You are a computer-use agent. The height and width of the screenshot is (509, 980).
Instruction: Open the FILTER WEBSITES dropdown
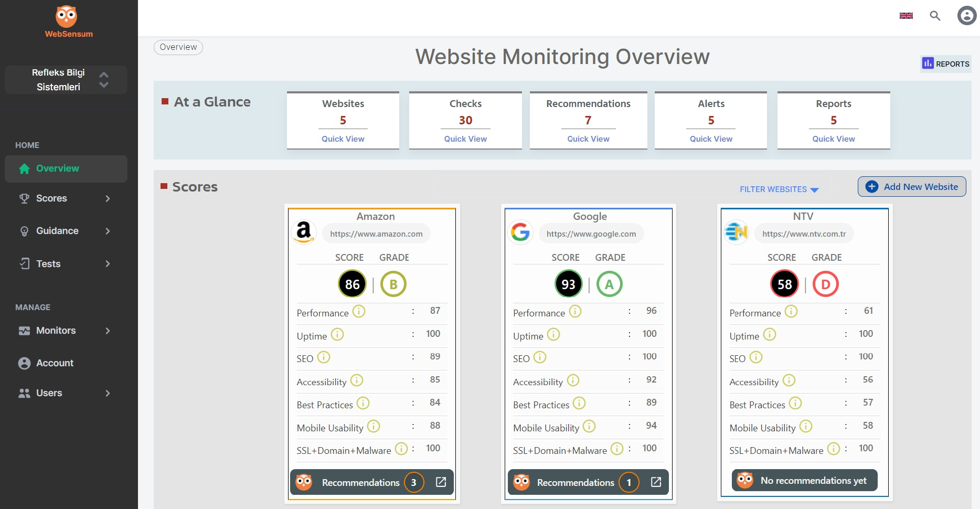779,189
